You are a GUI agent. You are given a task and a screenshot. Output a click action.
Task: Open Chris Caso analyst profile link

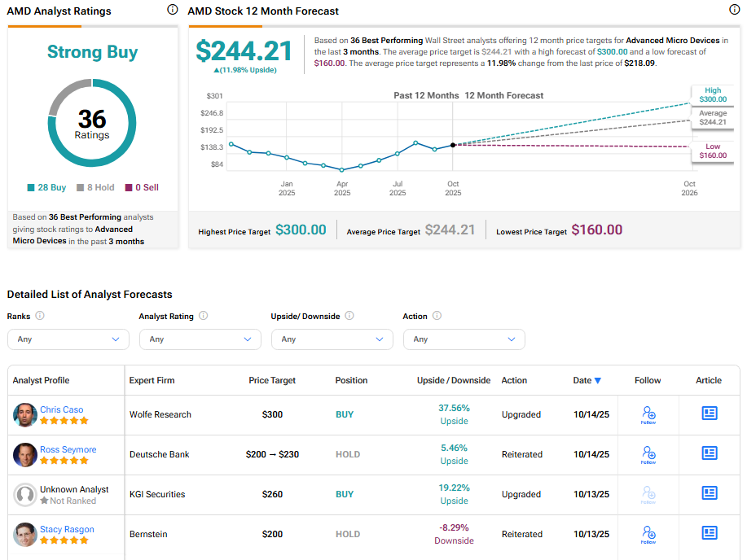pyautogui.click(x=62, y=409)
